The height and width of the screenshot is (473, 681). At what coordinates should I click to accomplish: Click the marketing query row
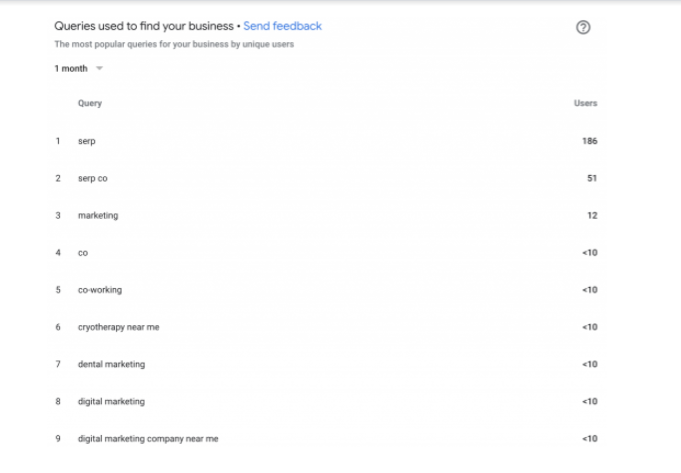point(326,215)
